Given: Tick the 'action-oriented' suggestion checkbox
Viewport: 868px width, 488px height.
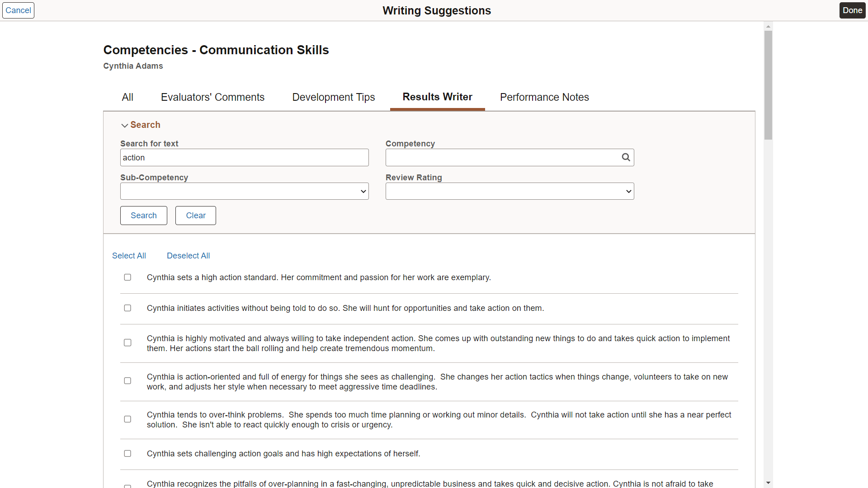Looking at the screenshot, I should point(127,381).
